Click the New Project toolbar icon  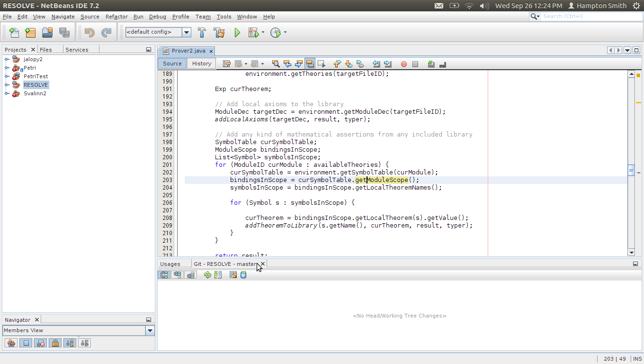(30, 33)
